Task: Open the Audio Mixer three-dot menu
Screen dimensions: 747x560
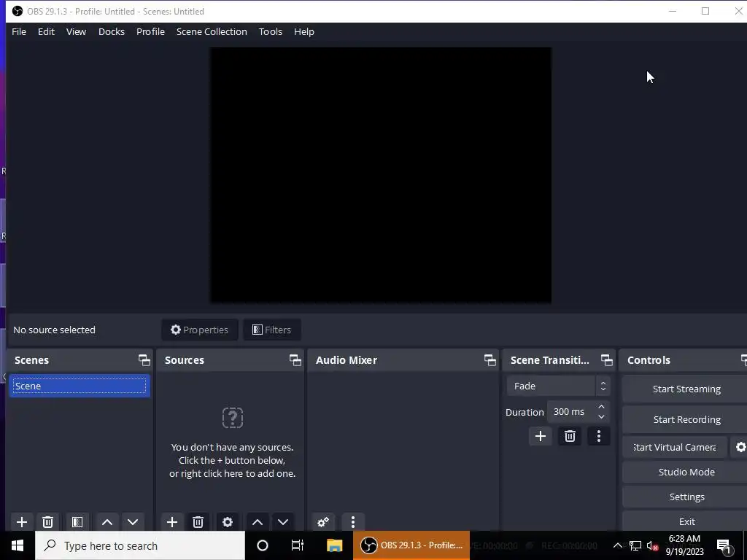Action: (x=353, y=522)
